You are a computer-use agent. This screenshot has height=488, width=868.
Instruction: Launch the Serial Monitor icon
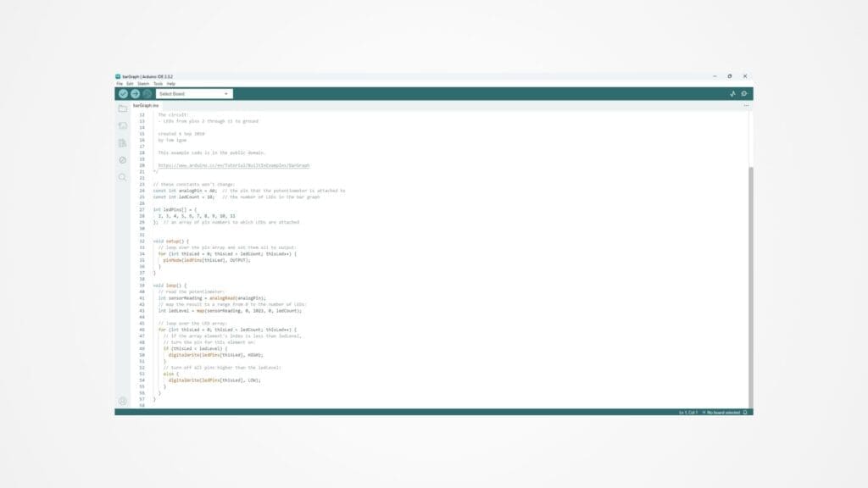(x=744, y=94)
